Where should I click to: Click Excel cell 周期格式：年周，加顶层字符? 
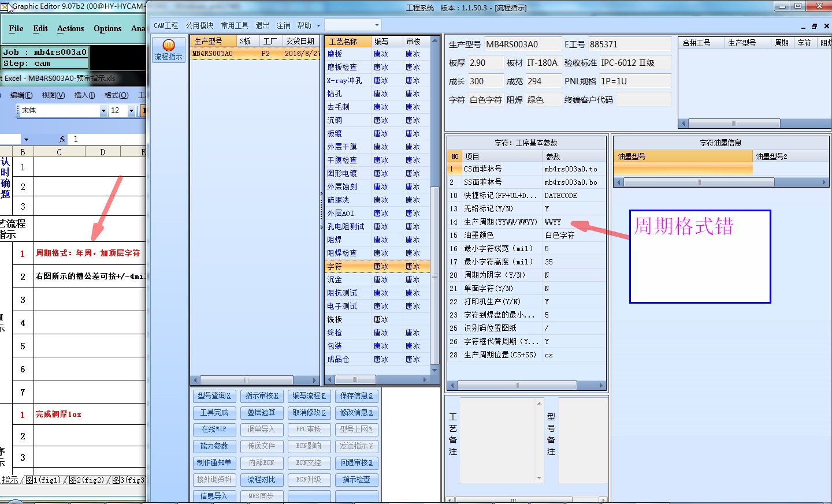coord(90,253)
